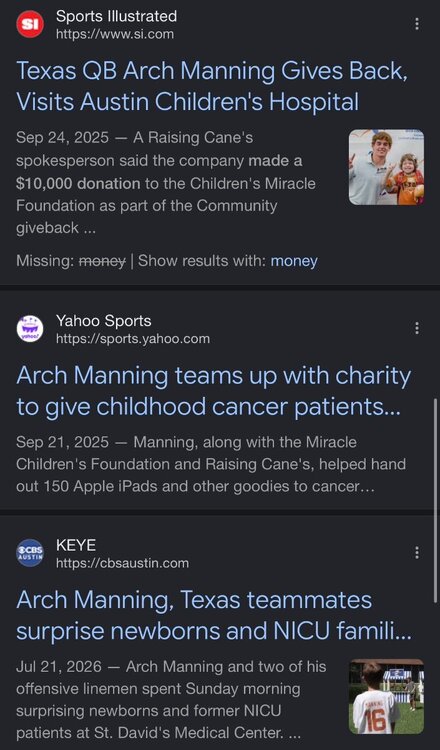
Task: Open three-dot menu for Yahoo Sports result
Action: 417,328
